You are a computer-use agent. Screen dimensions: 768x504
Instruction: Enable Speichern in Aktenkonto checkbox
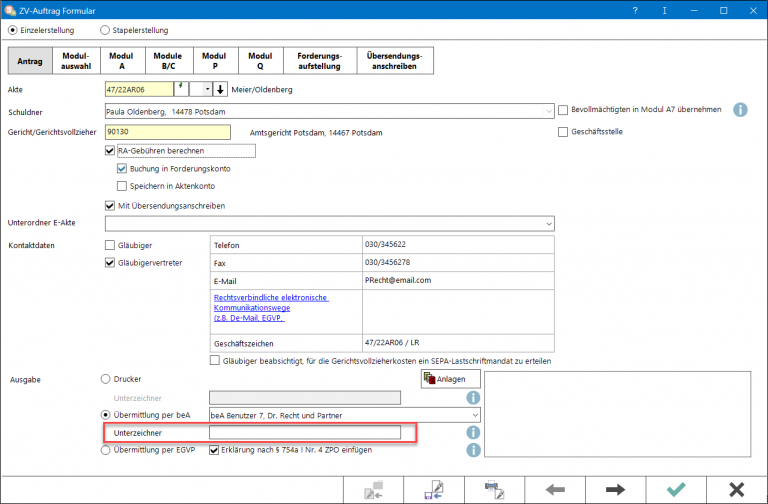click(x=122, y=186)
